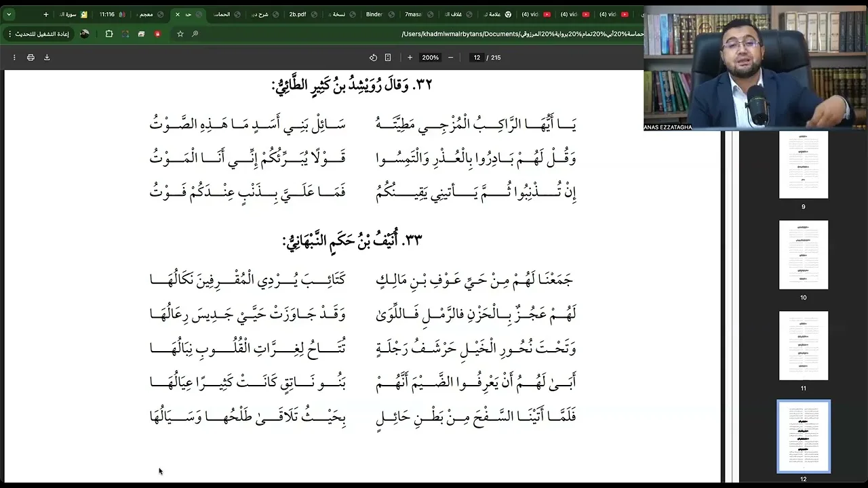The image size is (868, 488).
Task: Select page 10 thumbnail
Action: tap(804, 255)
